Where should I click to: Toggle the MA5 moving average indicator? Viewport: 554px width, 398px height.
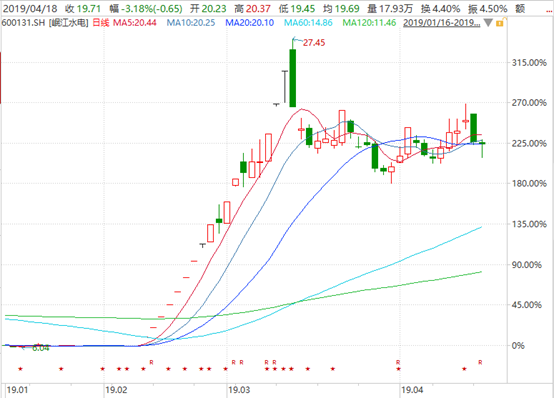pyautogui.click(x=135, y=23)
